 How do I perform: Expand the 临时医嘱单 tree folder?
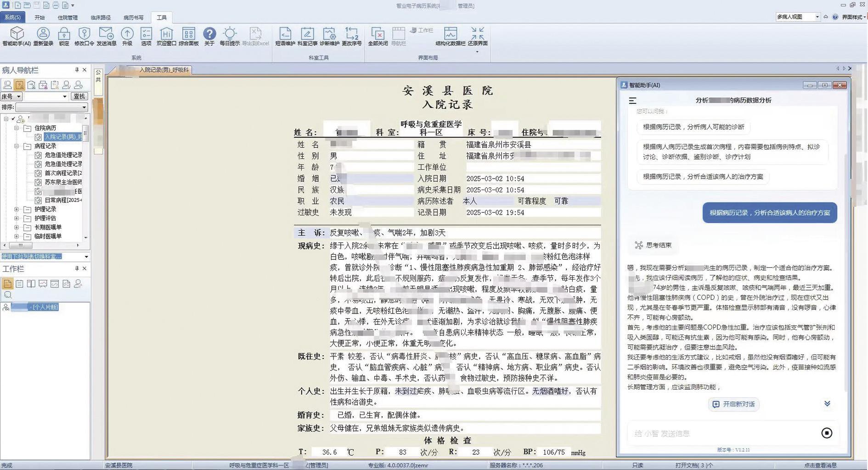17,236
